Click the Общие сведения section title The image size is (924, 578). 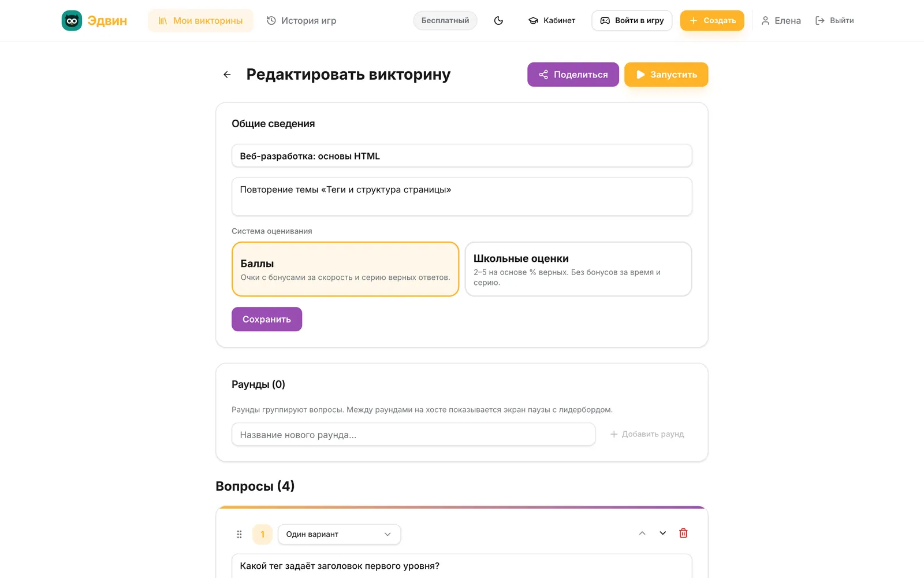pos(273,124)
